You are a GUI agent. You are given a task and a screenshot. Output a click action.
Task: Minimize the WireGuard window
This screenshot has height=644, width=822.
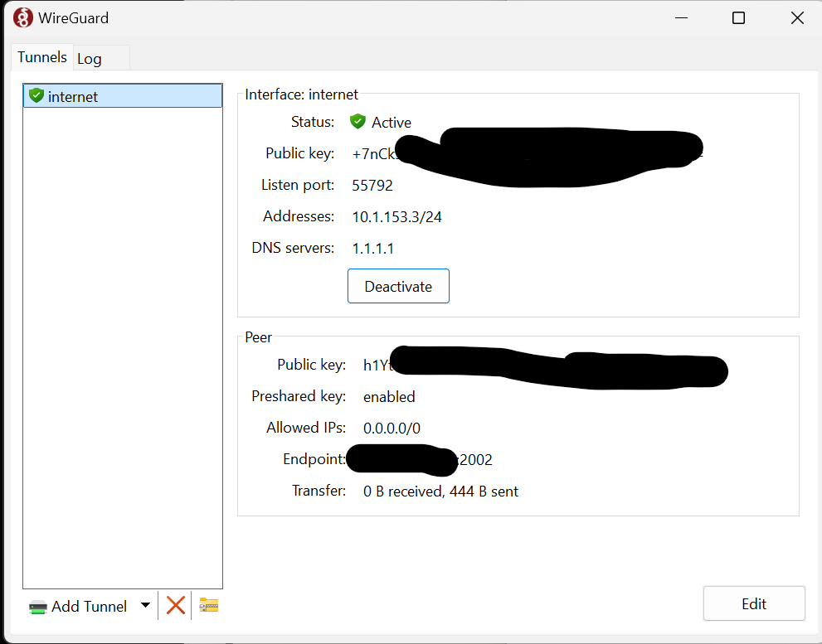pos(681,17)
